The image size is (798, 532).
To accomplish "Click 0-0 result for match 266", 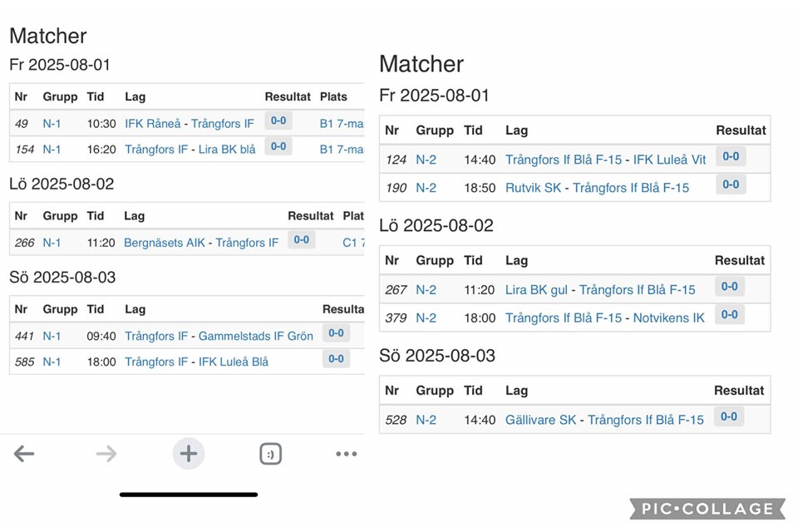I will click(301, 240).
